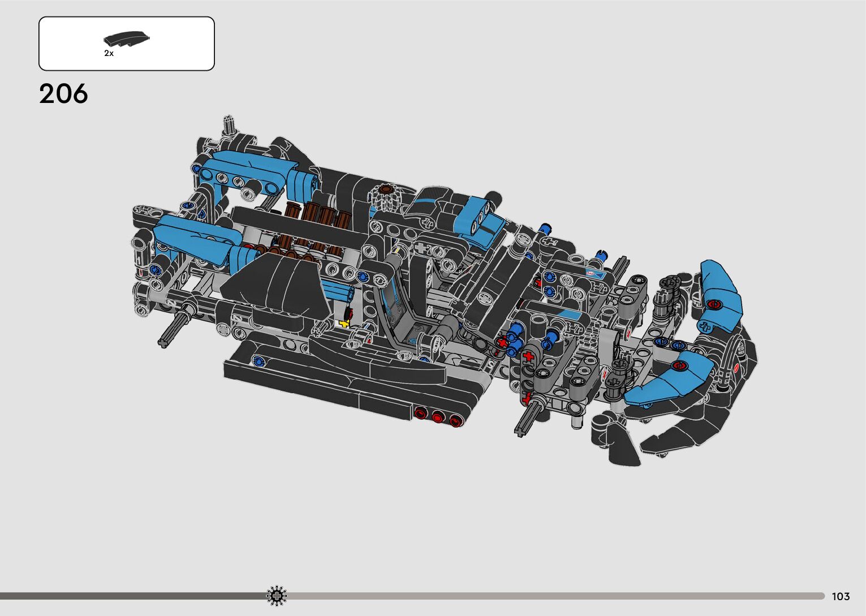Click the 2x quantity label

[109, 53]
